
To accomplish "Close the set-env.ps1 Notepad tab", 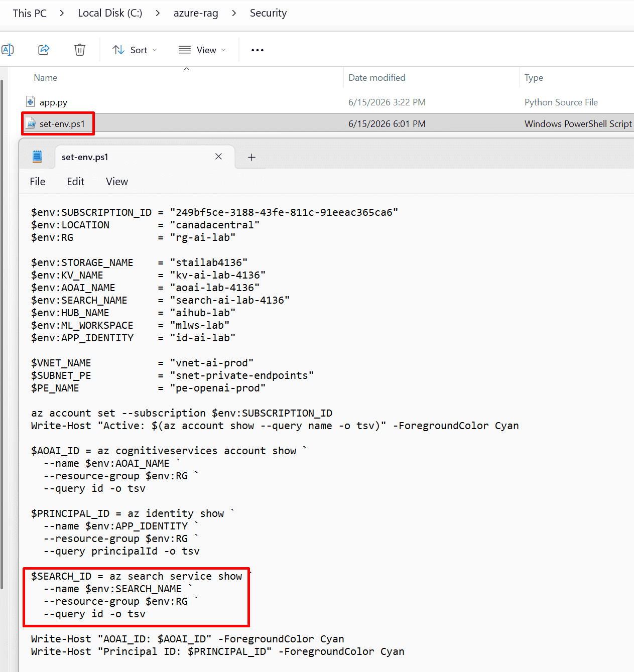I will [x=218, y=157].
